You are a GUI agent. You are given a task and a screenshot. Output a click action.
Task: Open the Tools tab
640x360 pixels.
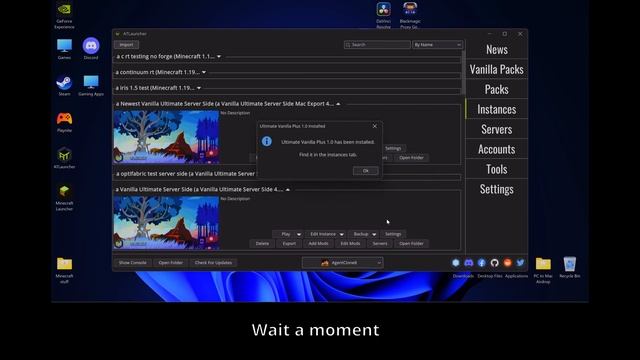(496, 169)
